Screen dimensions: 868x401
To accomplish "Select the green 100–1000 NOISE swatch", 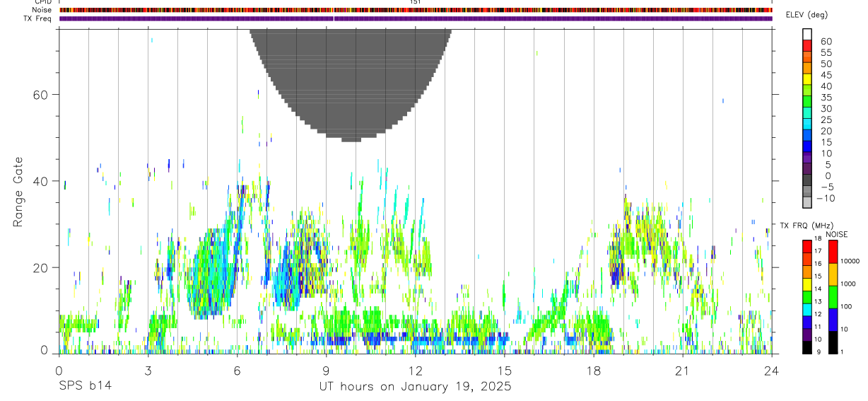I will click(833, 297).
